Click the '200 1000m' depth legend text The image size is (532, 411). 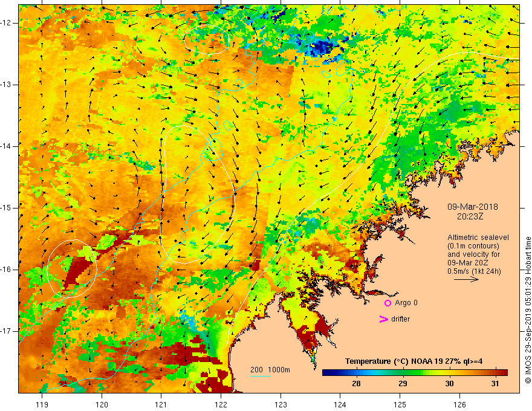tap(270, 370)
